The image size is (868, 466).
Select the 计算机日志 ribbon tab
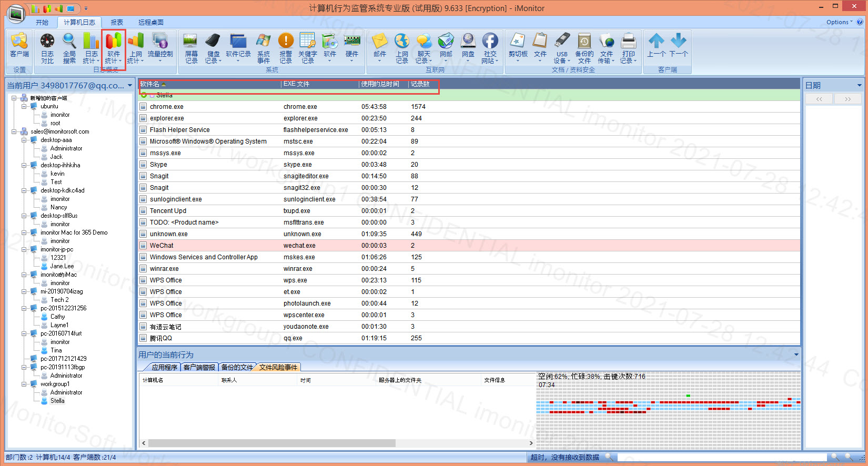point(79,23)
